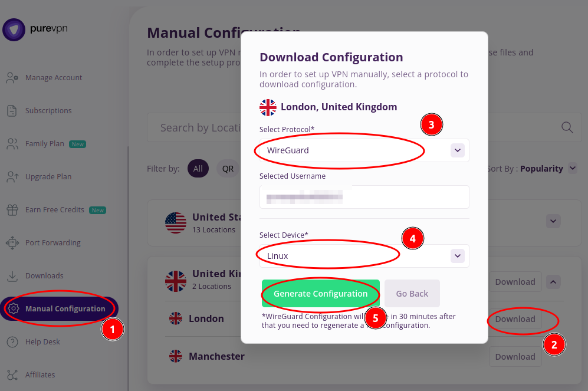Click the search magnifier icon
The height and width of the screenshot is (391, 588).
click(566, 127)
